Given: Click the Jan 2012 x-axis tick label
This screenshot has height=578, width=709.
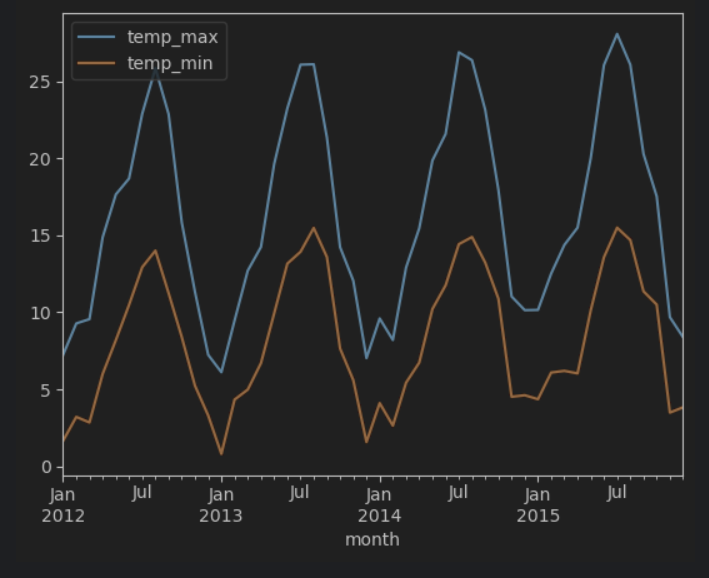Looking at the screenshot, I should click(63, 505).
